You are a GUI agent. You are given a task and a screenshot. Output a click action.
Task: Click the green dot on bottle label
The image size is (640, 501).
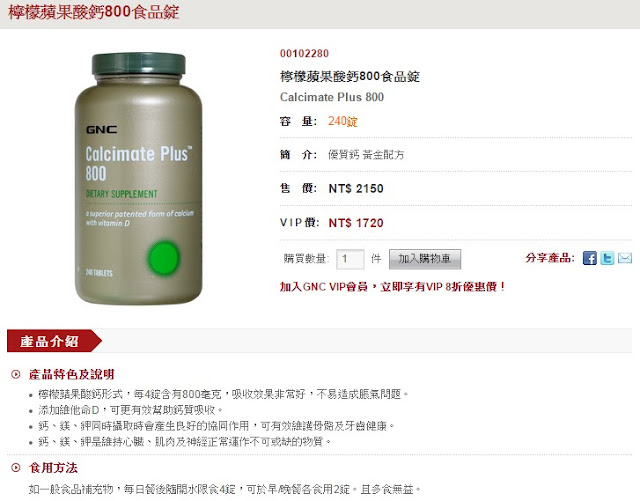pyautogui.click(x=163, y=258)
